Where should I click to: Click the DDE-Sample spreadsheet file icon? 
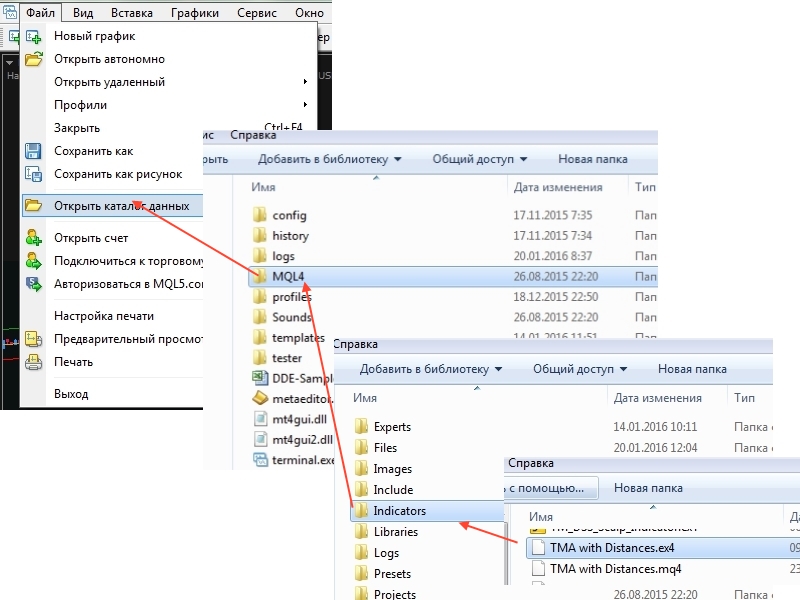click(x=260, y=378)
